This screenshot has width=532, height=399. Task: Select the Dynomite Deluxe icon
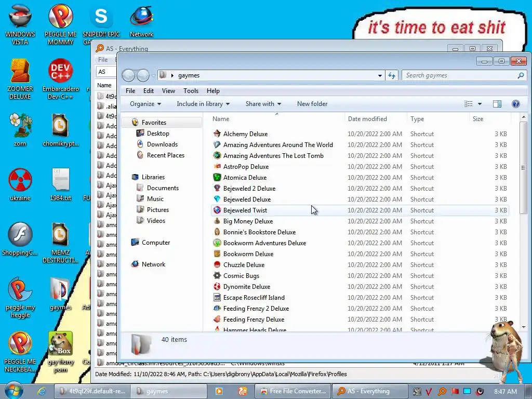click(217, 286)
